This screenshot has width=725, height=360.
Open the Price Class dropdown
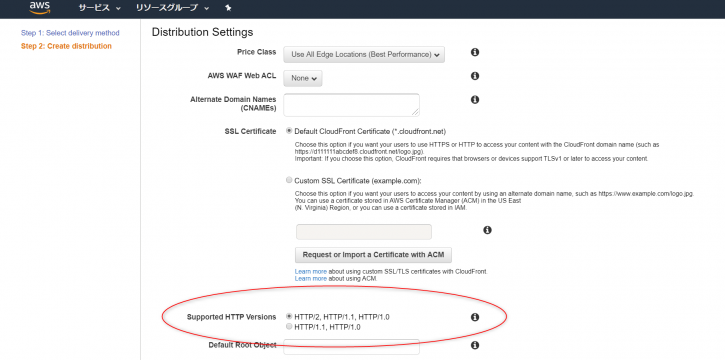pyautogui.click(x=364, y=55)
